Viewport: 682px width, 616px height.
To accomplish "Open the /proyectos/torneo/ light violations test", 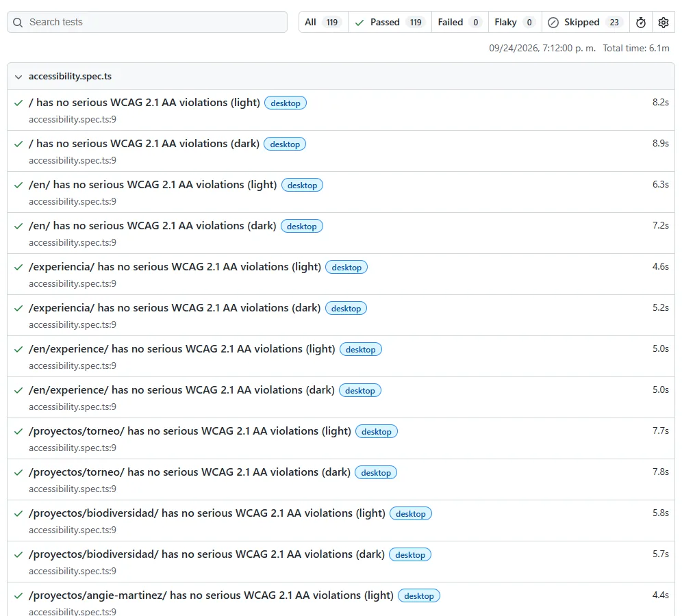I will pyautogui.click(x=190, y=431).
